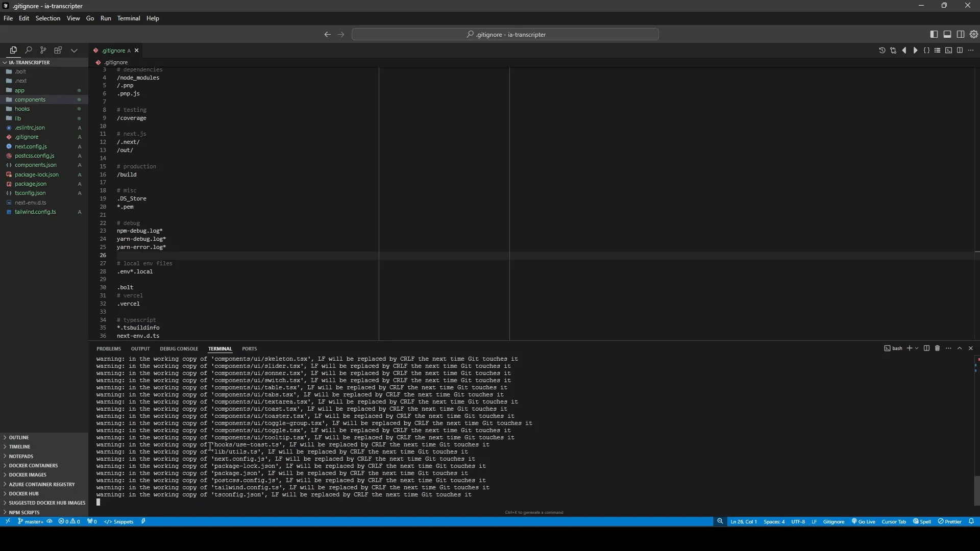Go to next change arrow
980x551 pixels.
pos(916,51)
